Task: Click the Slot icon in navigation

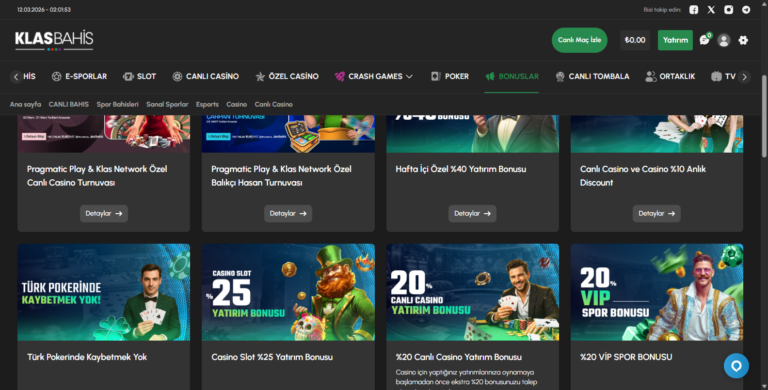Action: coord(128,76)
